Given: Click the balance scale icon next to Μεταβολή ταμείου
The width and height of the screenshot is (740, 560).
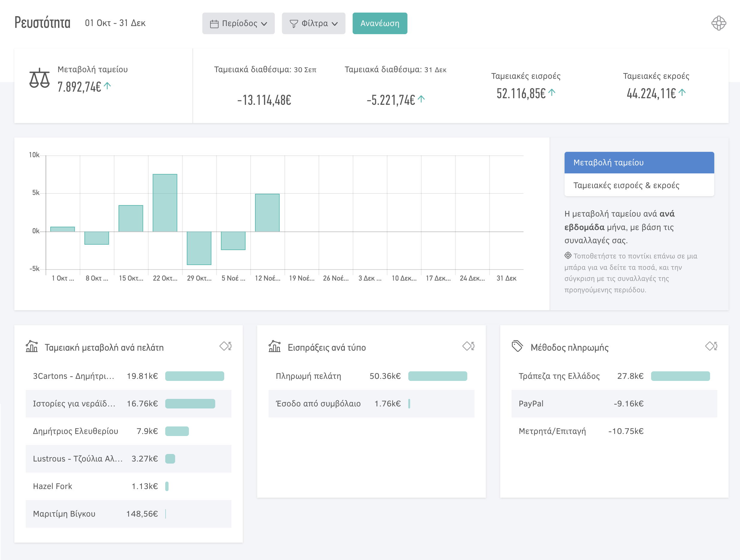Looking at the screenshot, I should [40, 78].
